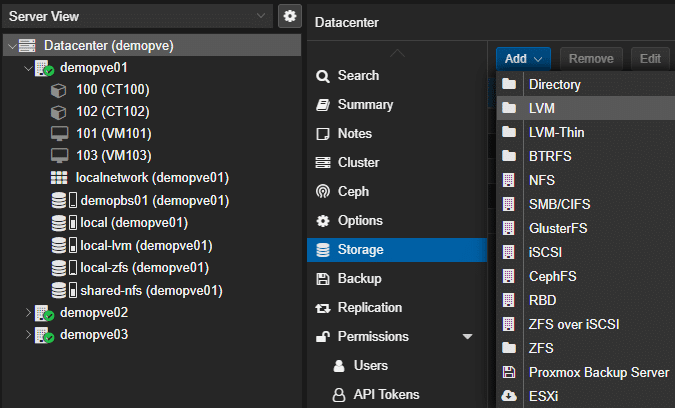Click the NFS building icon
The height and width of the screenshot is (408, 675).
click(508, 181)
